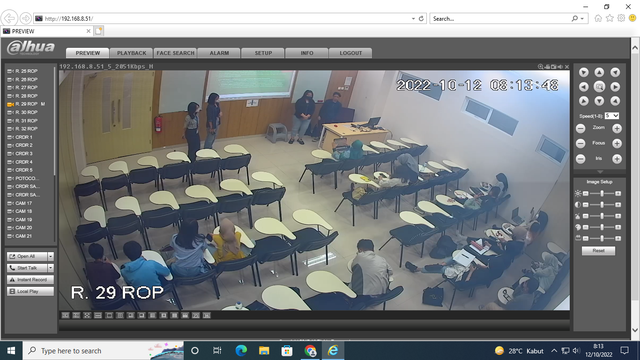
Task: Open the address bar history dropdown arrow
Action: click(413, 18)
